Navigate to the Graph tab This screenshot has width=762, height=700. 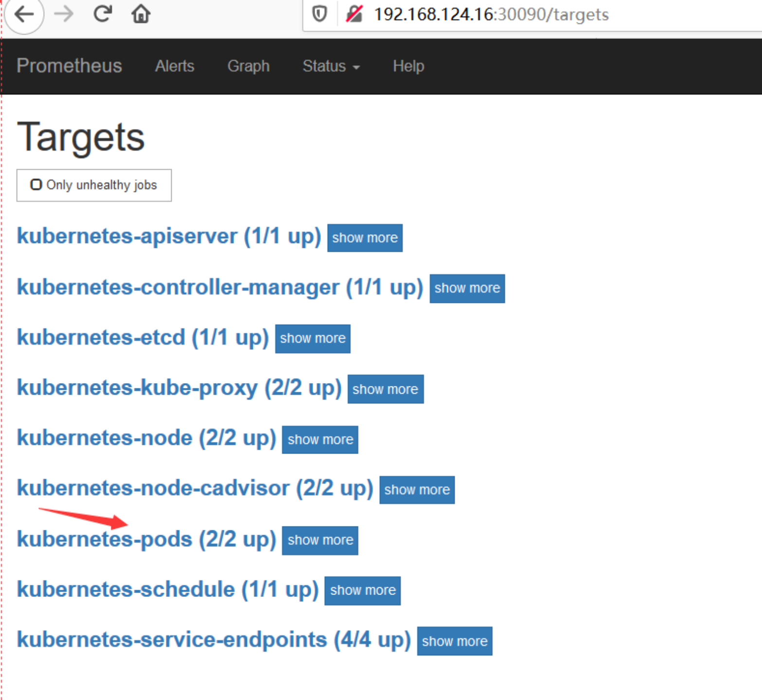[x=248, y=67]
